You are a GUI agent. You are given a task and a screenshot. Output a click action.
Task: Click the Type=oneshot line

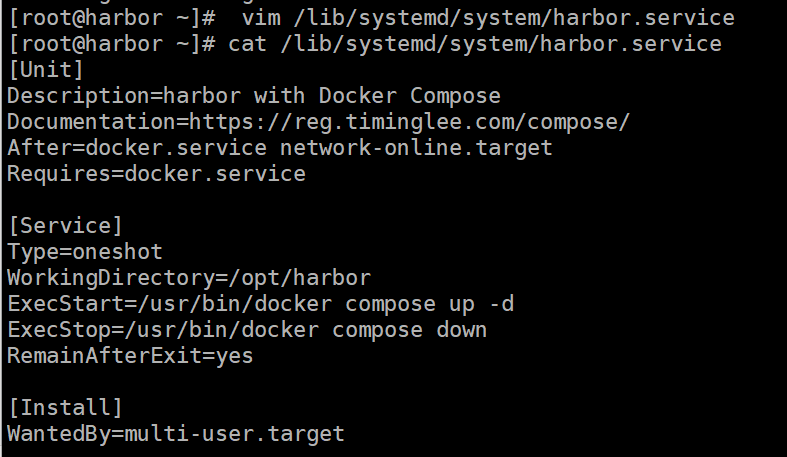tap(85, 252)
